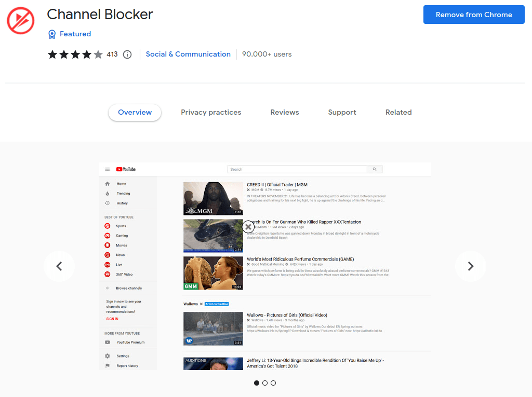Open the Support tab
The height and width of the screenshot is (397, 532).
pyautogui.click(x=342, y=113)
